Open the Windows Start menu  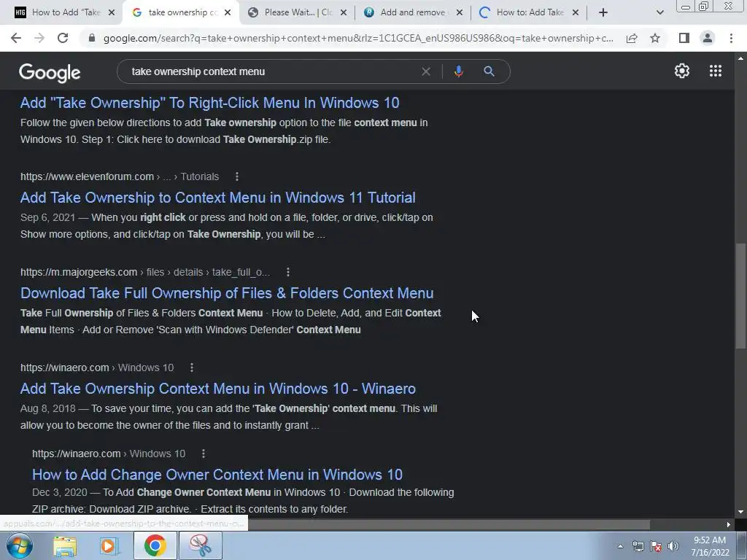click(x=19, y=545)
